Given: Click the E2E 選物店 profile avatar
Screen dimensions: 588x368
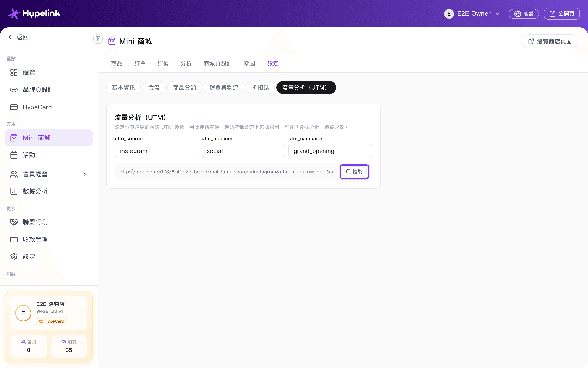Looking at the screenshot, I should (23, 313).
